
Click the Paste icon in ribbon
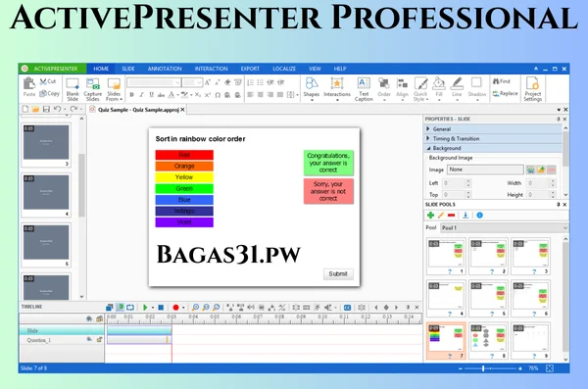(28, 87)
